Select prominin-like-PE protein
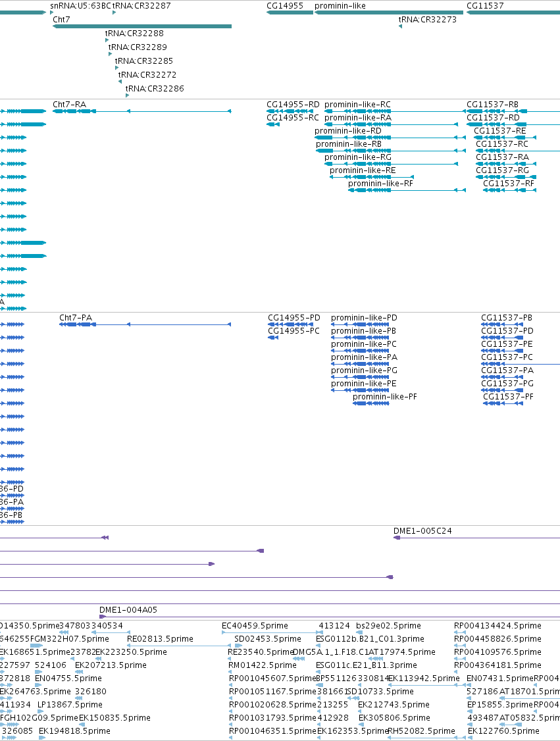Screen dimensions: 560x741 pyautogui.click(x=363, y=384)
